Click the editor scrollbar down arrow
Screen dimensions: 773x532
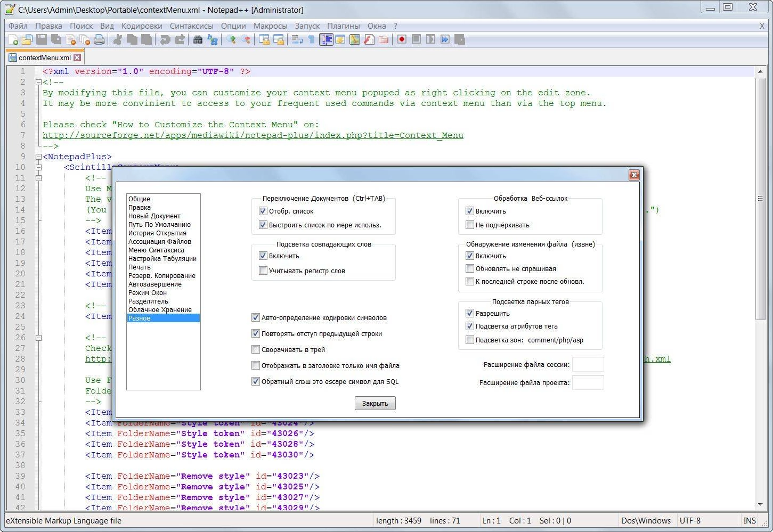click(x=760, y=504)
